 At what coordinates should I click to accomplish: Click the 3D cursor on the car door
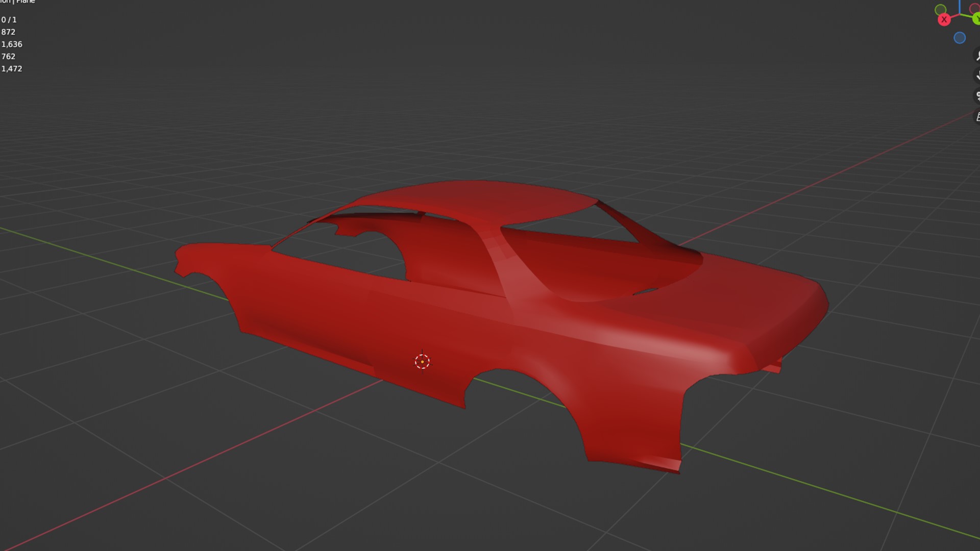click(x=422, y=362)
